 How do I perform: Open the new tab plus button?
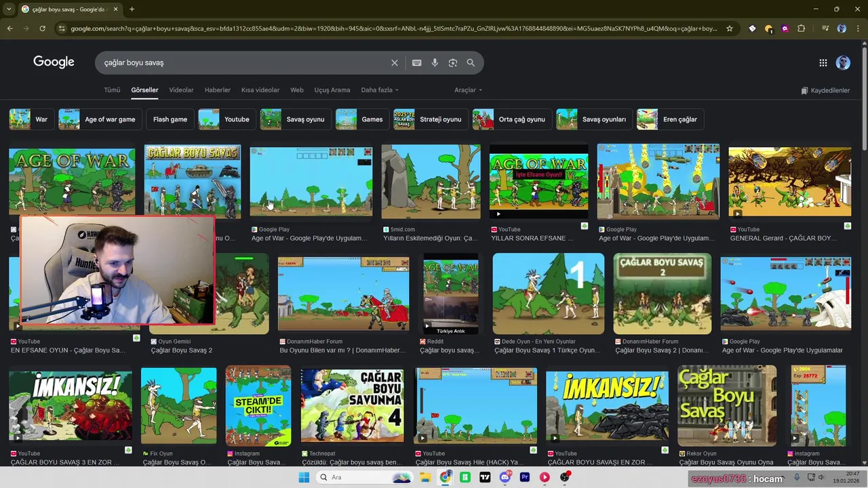point(132,9)
